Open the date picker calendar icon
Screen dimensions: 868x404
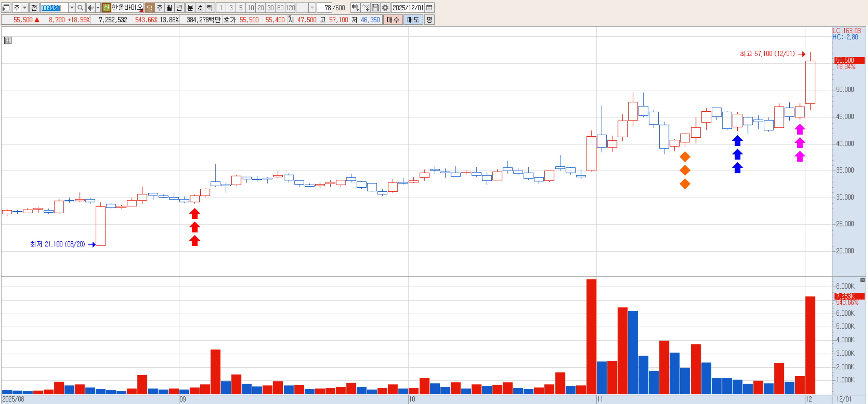(x=429, y=8)
